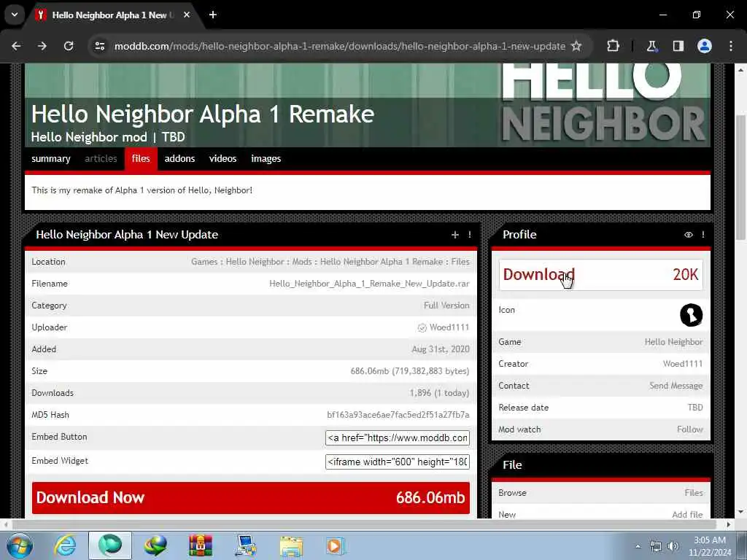Click the Files breadcrumb link in Location
Image resolution: width=747 pixels, height=560 pixels.
(x=460, y=262)
